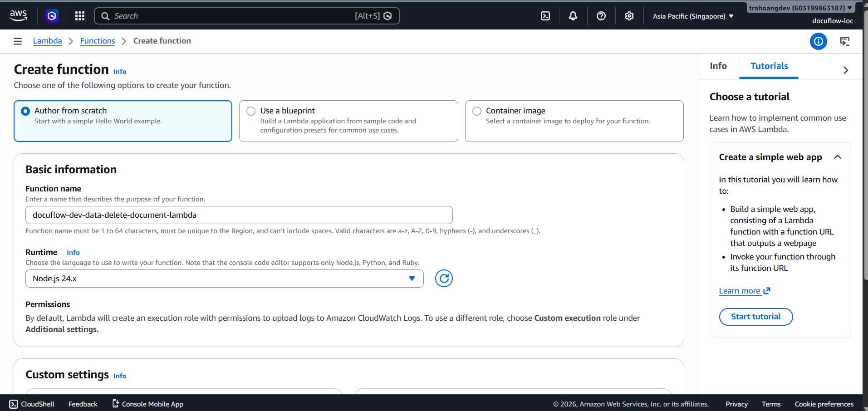Open Info link next to Create function

[x=120, y=72]
